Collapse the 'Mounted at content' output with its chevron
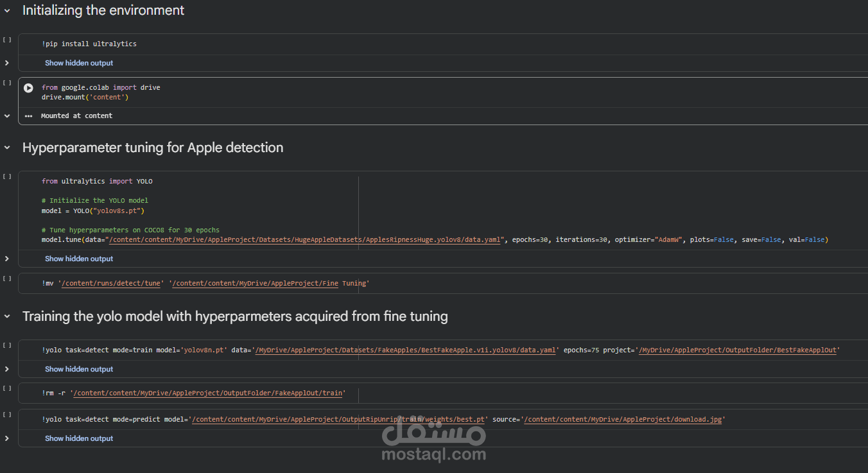Screen dimensions: 868x473 pyautogui.click(x=7, y=116)
